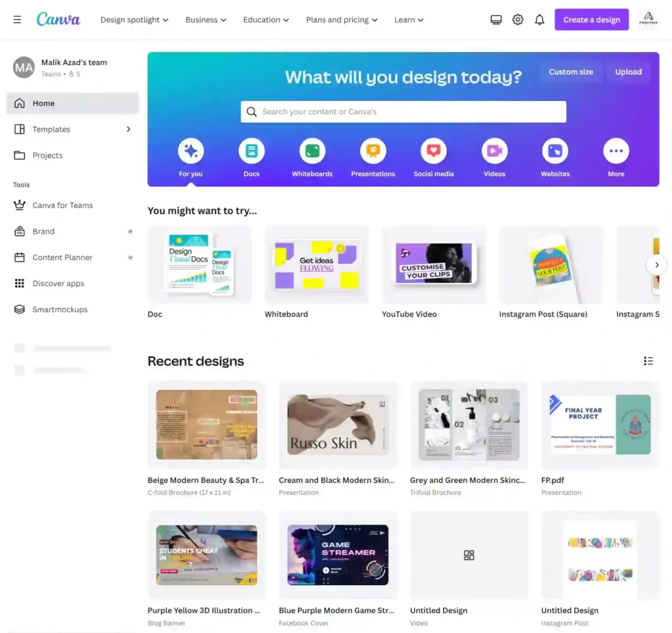Click the 'Blue Purple Modern Game Str...' title
Viewport: 672px width, 633px height.
(x=337, y=610)
